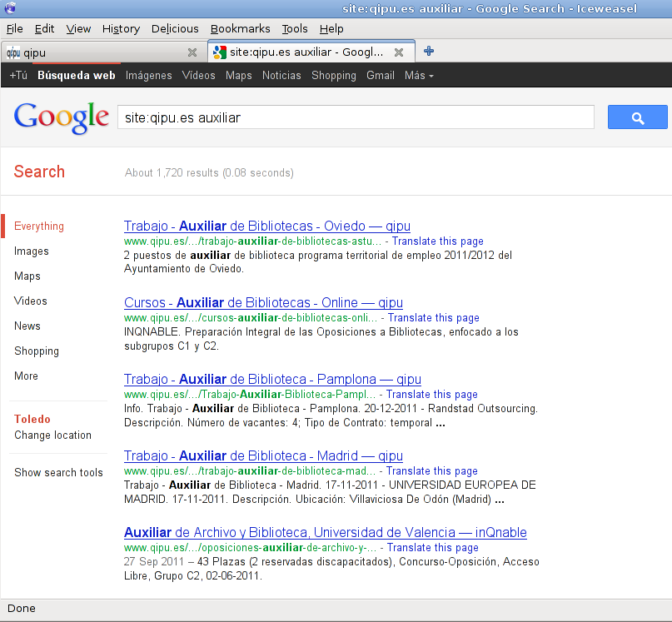The image size is (672, 622).
Task: Click the Madrid result description snippet
Action: (330, 492)
